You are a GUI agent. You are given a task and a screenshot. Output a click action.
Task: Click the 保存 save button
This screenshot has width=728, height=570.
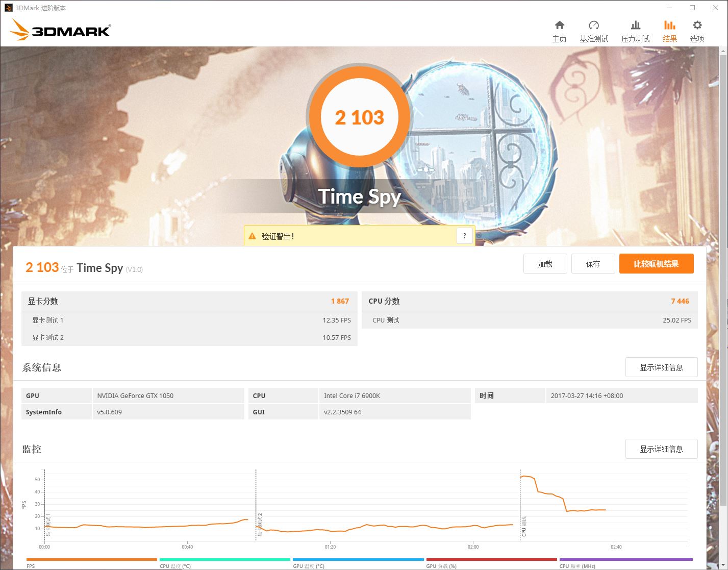click(593, 264)
